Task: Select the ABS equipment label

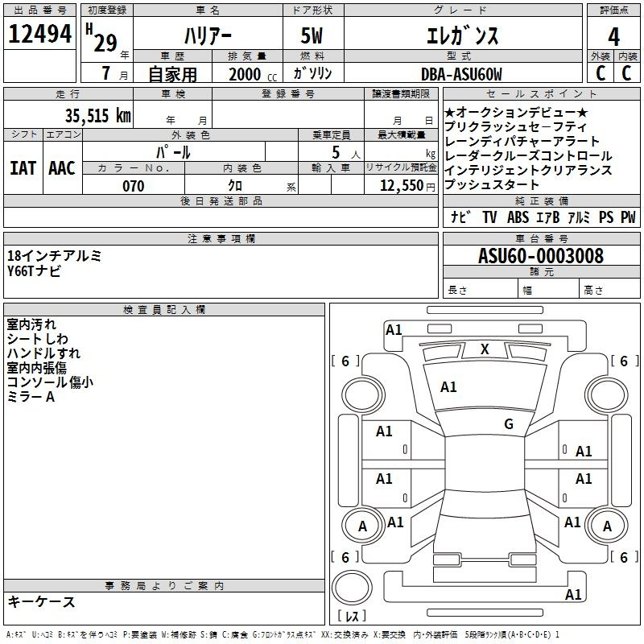Action: (x=519, y=217)
